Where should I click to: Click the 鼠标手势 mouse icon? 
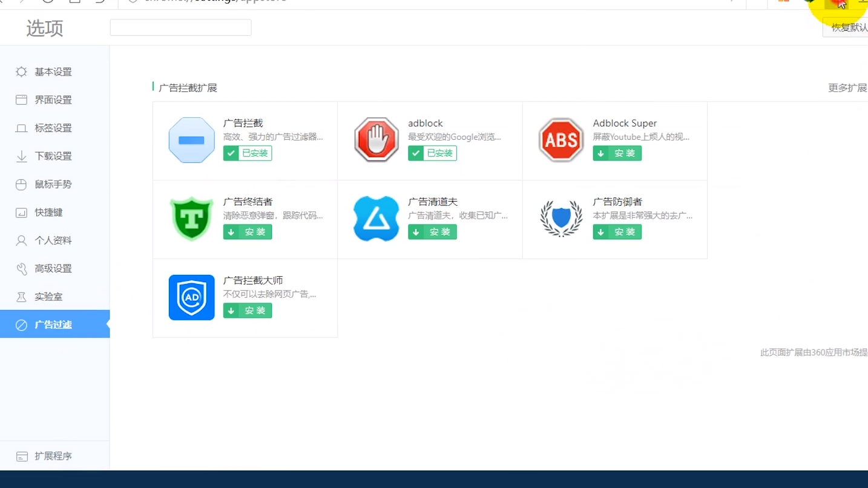coord(21,185)
